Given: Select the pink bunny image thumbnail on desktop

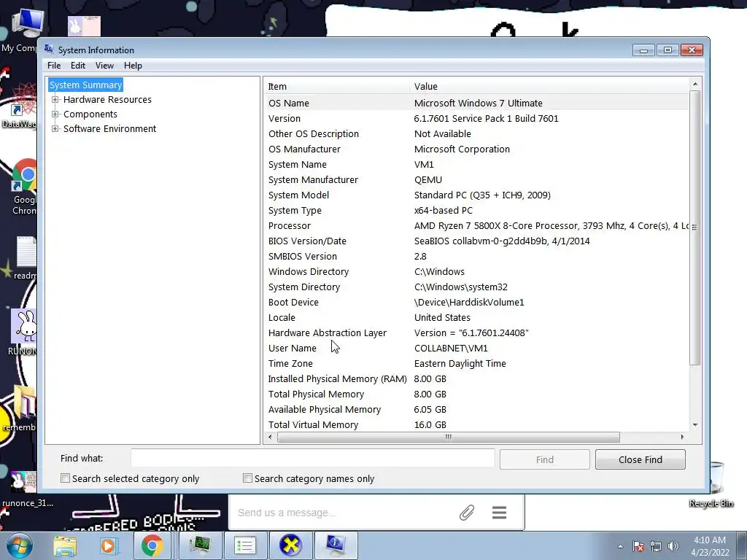Looking at the screenshot, I should click(84, 26).
